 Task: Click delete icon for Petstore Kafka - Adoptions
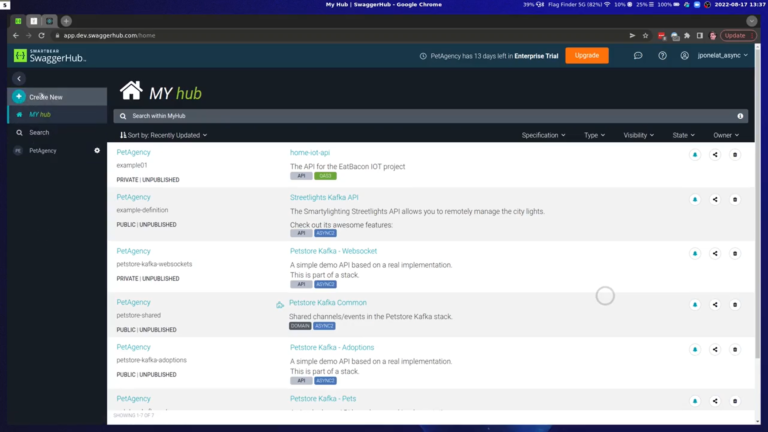[735, 349]
